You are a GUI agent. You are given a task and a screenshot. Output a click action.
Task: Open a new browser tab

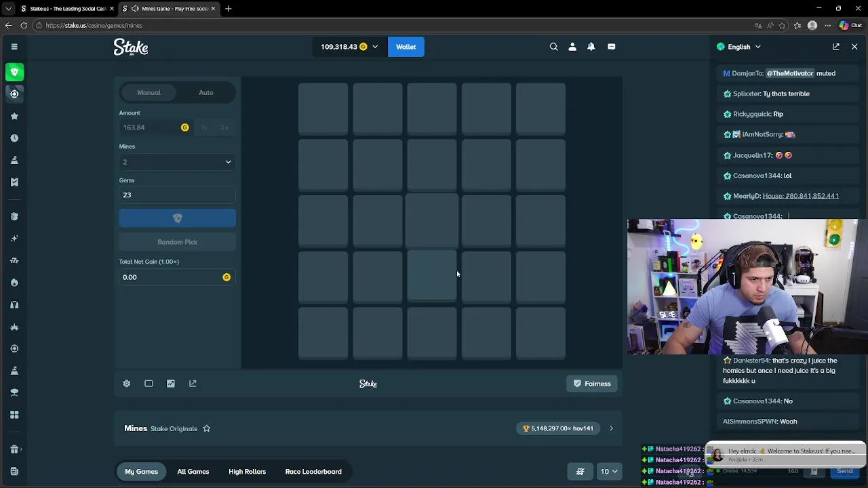coord(229,9)
